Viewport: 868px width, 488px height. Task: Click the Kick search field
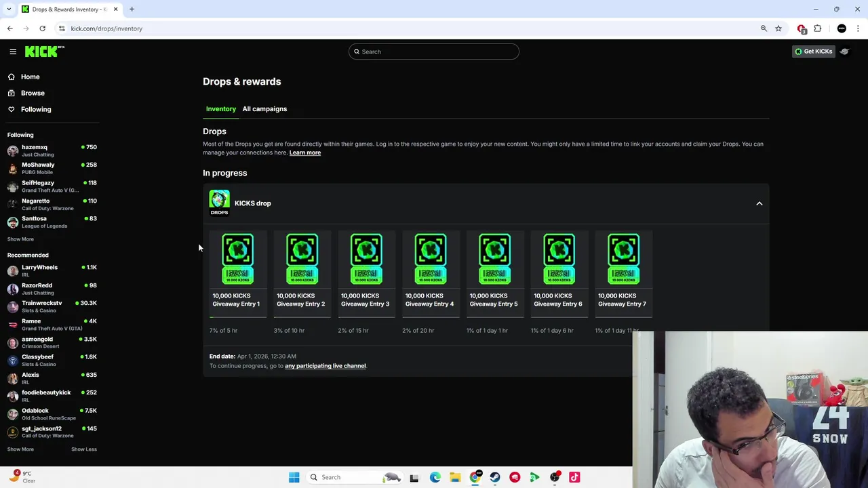434,52
